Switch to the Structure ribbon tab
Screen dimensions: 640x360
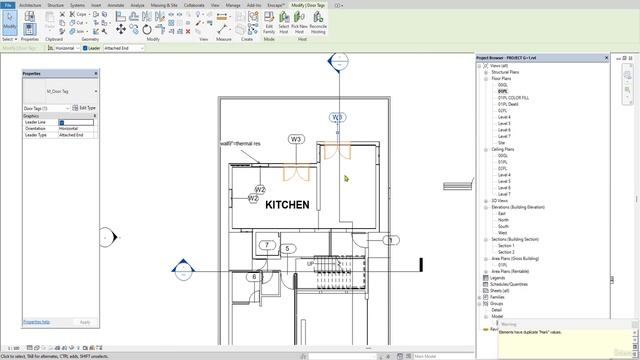click(56, 5)
